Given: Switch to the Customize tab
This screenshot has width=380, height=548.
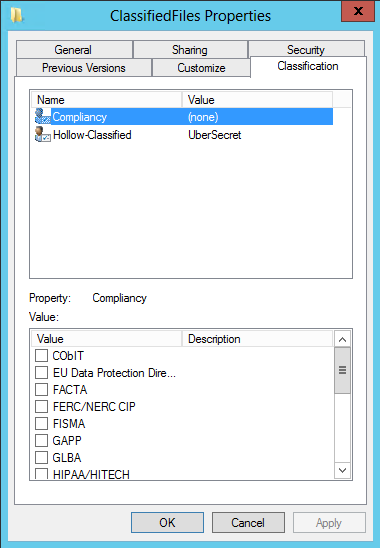Looking at the screenshot, I should pyautogui.click(x=201, y=67).
